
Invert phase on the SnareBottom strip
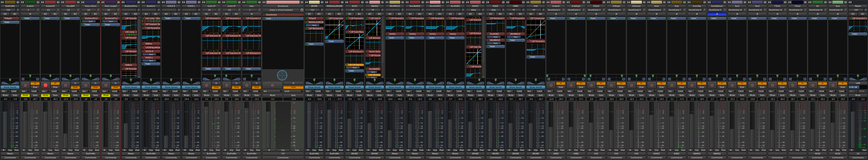[717, 14]
